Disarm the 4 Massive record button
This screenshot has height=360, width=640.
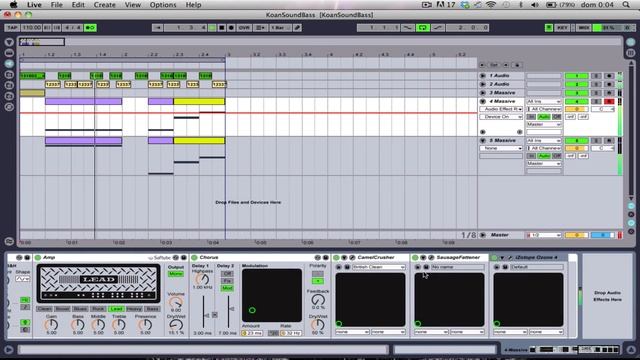pyautogui.click(x=609, y=101)
